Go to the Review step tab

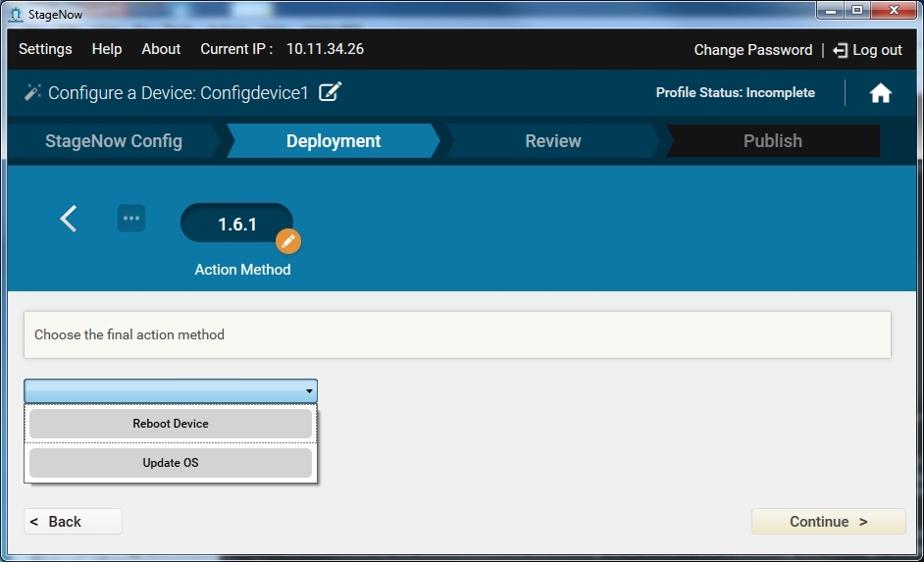pos(553,141)
